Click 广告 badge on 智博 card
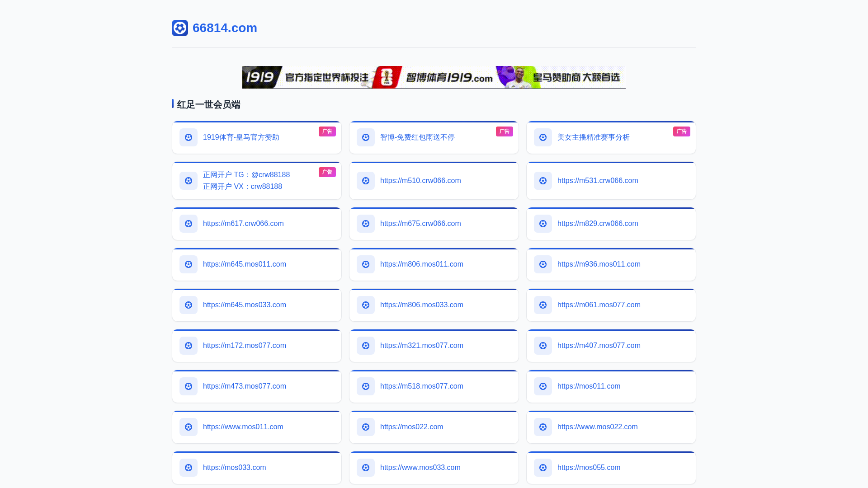 tap(505, 131)
